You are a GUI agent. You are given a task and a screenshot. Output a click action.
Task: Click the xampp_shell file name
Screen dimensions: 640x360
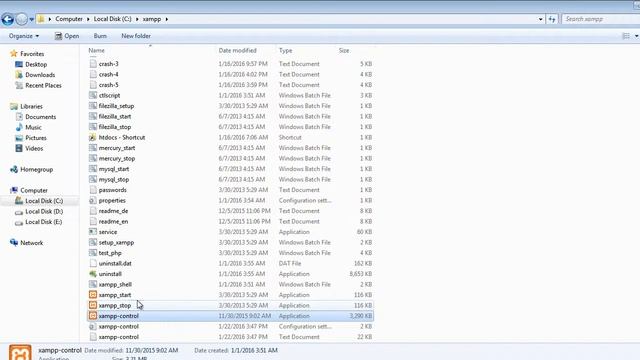[x=115, y=284]
